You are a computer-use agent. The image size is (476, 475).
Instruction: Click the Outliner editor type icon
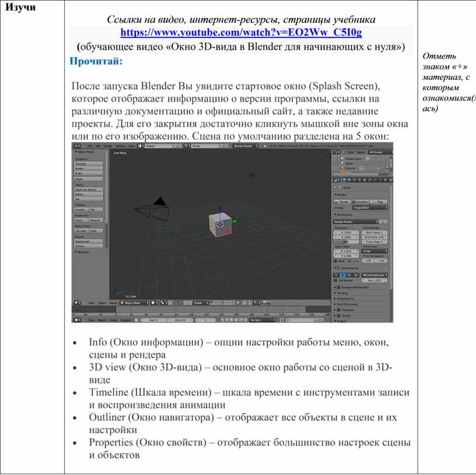coord(337,152)
